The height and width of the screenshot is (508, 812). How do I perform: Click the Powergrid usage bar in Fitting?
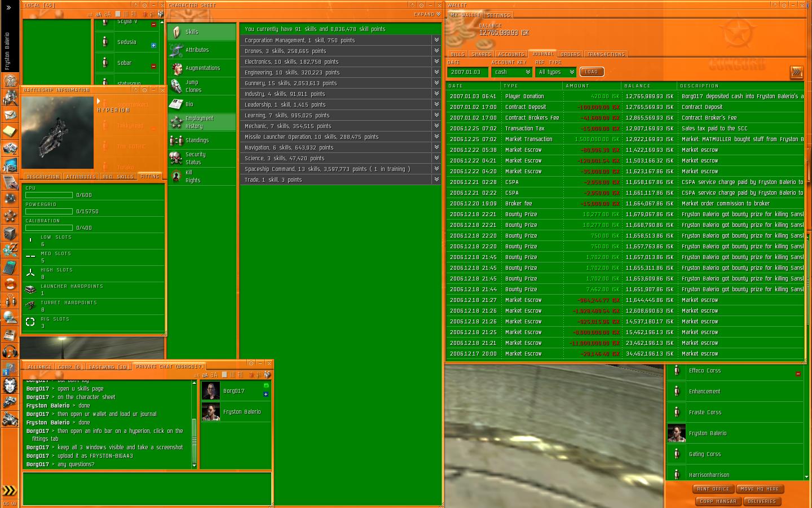(49, 212)
